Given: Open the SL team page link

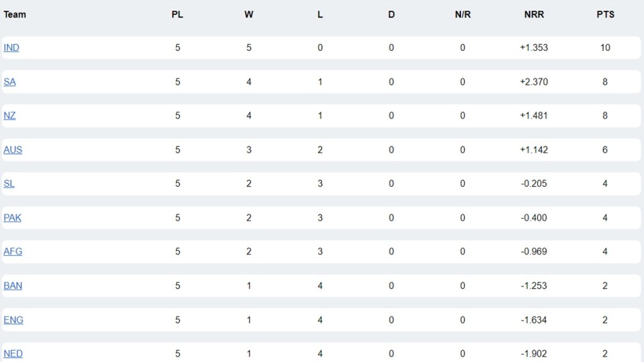Looking at the screenshot, I should (9, 184).
